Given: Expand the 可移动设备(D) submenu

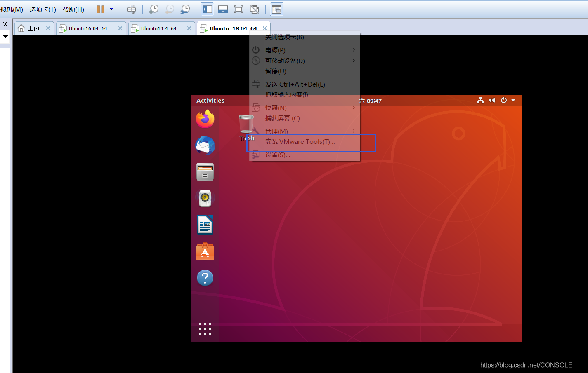Looking at the screenshot, I should click(x=305, y=61).
